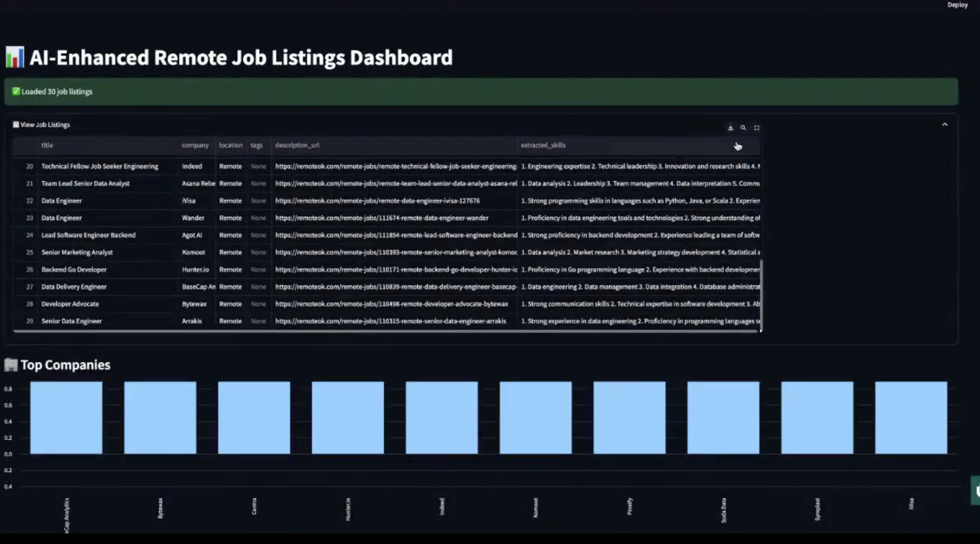Select the Komoot bar in Top Companies chart

[536, 418]
